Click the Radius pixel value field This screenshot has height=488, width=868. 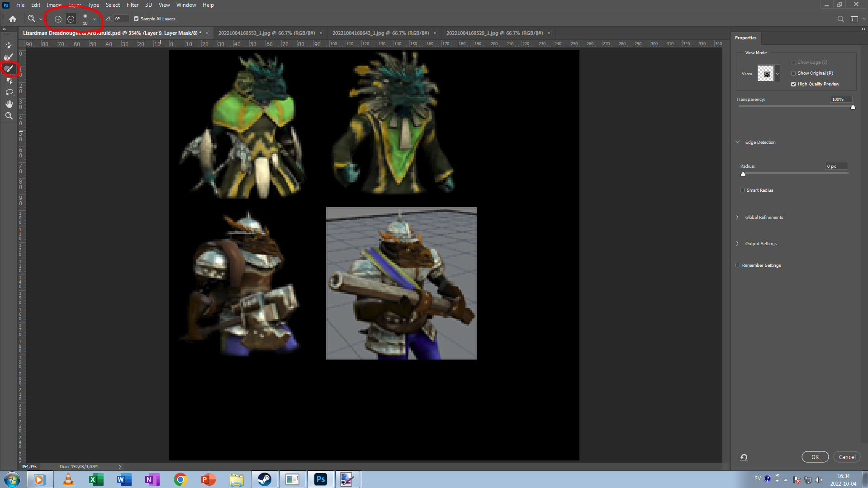click(836, 166)
